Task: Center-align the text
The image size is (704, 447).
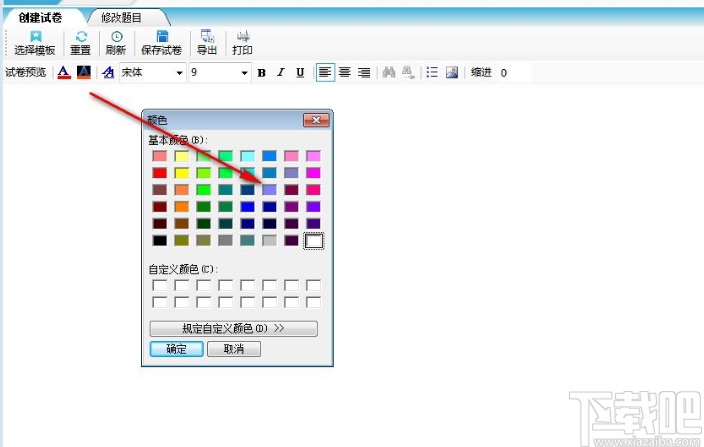Action: [x=345, y=72]
